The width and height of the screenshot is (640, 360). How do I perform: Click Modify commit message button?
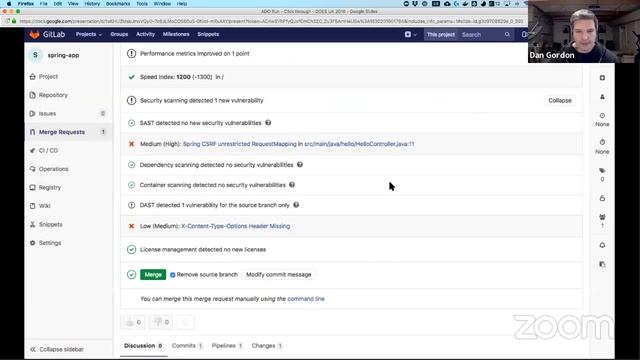pos(279,275)
